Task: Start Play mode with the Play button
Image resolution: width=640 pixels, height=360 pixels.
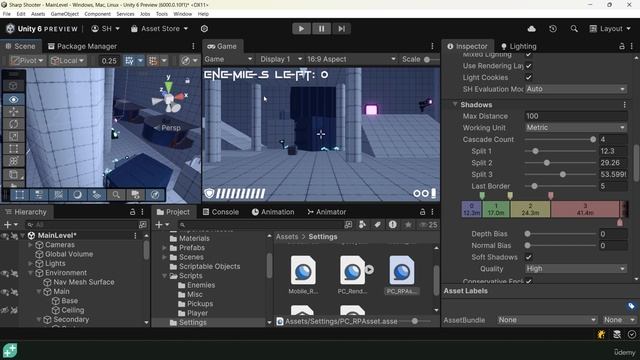Action: click(x=301, y=29)
